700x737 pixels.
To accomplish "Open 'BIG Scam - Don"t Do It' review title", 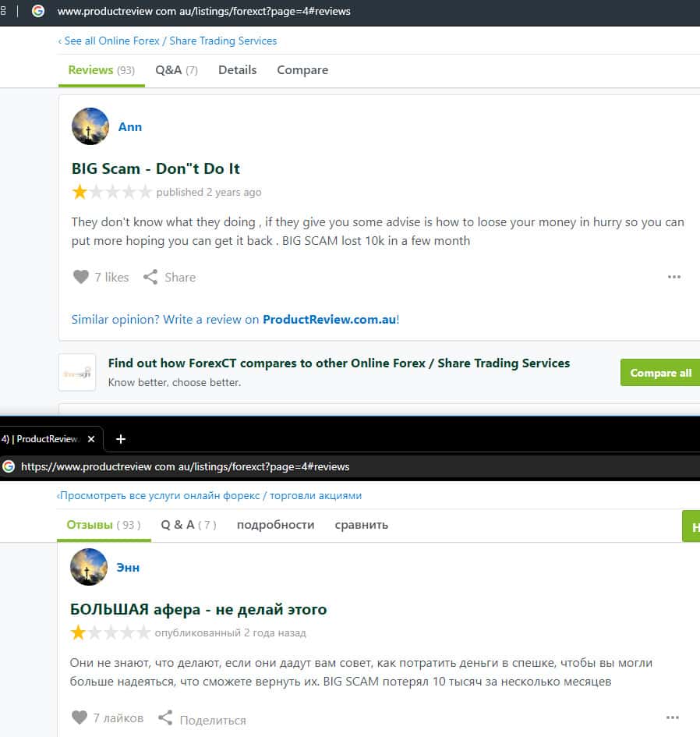I will [x=155, y=168].
